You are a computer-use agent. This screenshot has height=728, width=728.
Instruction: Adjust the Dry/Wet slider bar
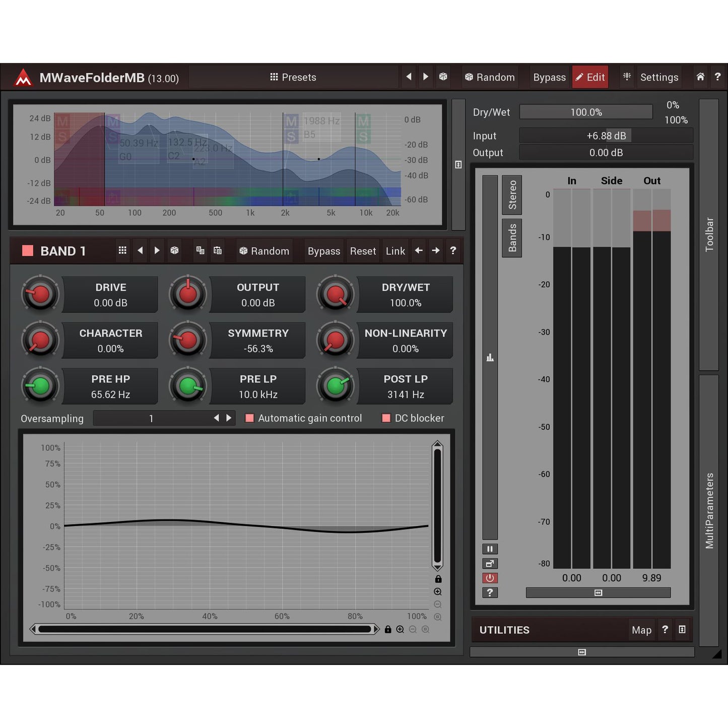586,112
